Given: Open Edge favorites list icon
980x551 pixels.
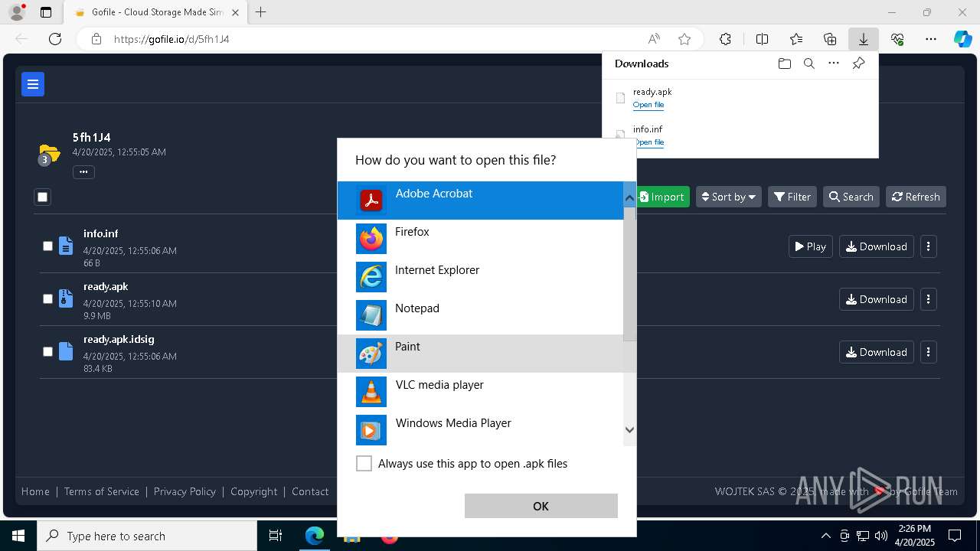Looking at the screenshot, I should [796, 39].
